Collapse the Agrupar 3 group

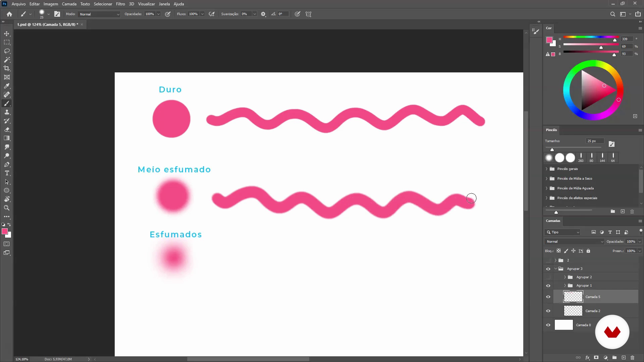(x=556, y=269)
